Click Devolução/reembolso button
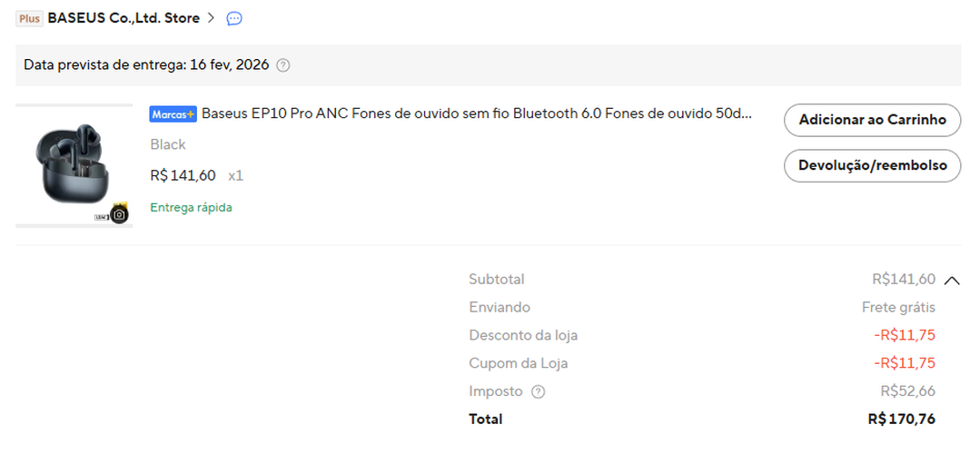Screen dimensions: 980x454 [x=873, y=165]
